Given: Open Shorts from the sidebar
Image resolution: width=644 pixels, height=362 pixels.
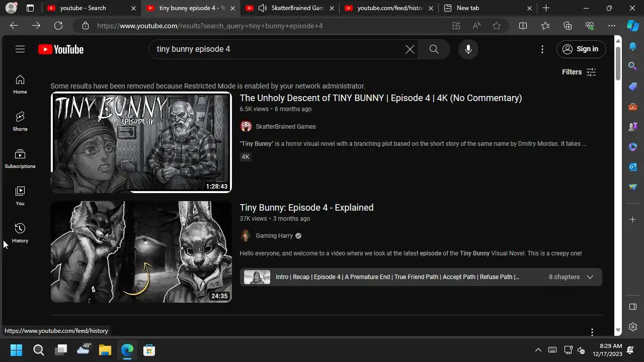Looking at the screenshot, I should [x=20, y=122].
